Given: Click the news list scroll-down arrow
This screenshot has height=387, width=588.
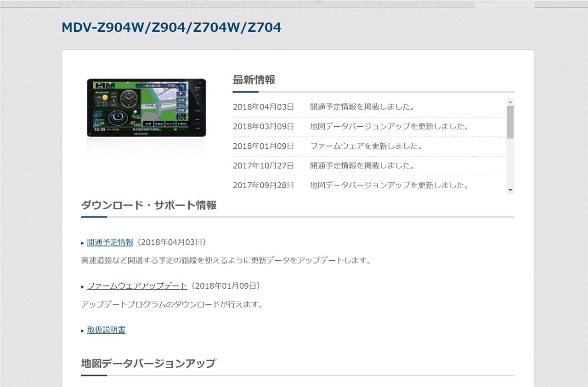Looking at the screenshot, I should pyautogui.click(x=510, y=190).
